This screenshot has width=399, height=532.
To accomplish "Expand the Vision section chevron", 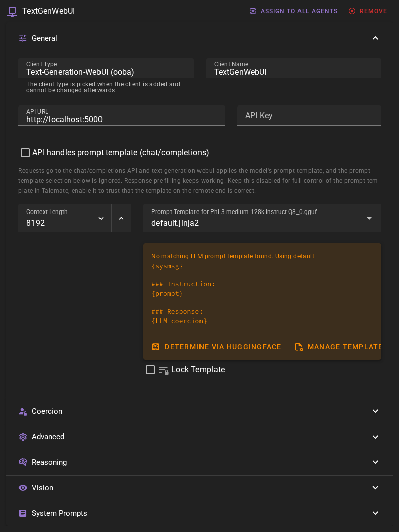I will click(375, 488).
